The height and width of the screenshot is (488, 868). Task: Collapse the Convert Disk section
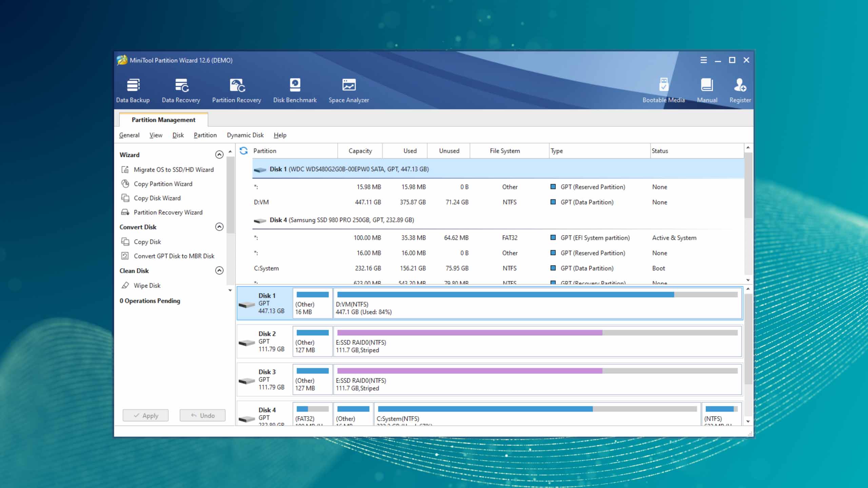click(x=219, y=227)
